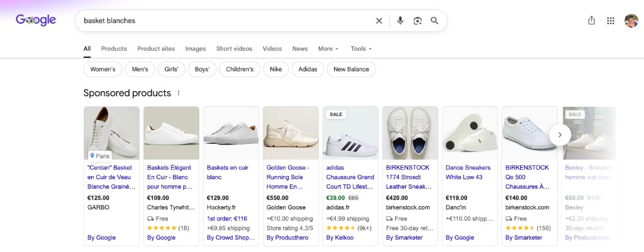The width and height of the screenshot is (644, 252).
Task: Select the All tab
Action: pyautogui.click(x=87, y=48)
